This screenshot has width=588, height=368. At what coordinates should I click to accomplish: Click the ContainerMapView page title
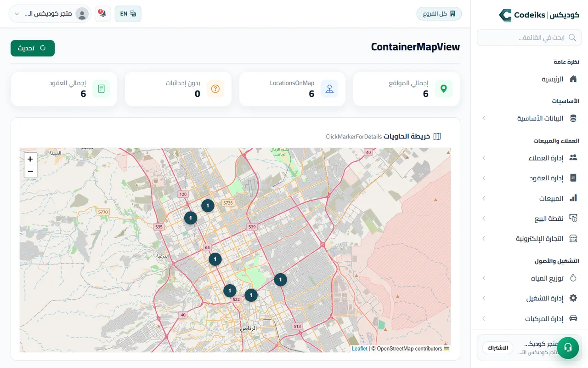point(415,47)
